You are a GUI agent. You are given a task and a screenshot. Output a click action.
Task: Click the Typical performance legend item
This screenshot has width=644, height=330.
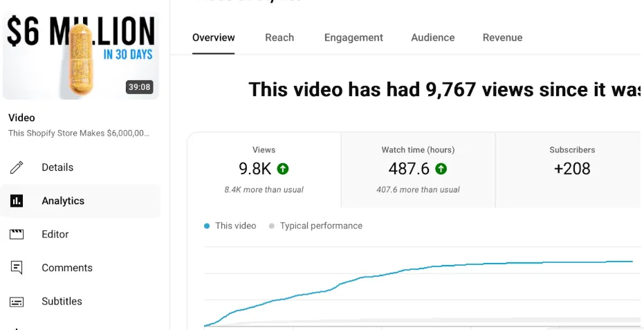(315, 226)
